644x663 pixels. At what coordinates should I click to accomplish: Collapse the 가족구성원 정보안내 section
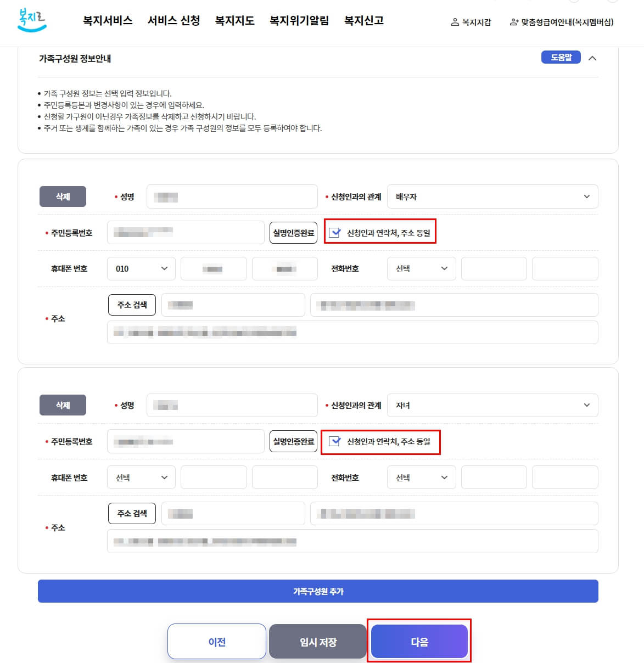coord(592,57)
